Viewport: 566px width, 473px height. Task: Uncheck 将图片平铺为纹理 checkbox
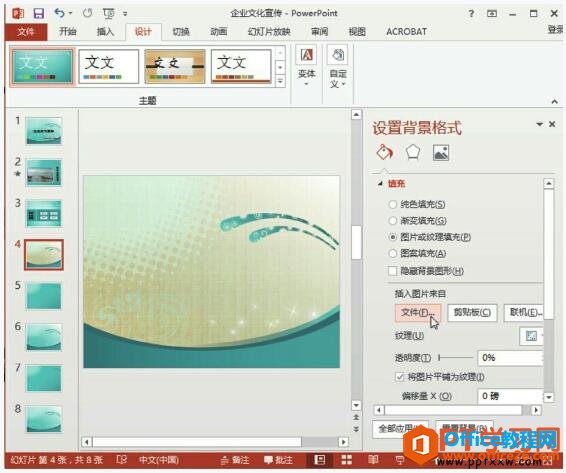pos(400,377)
